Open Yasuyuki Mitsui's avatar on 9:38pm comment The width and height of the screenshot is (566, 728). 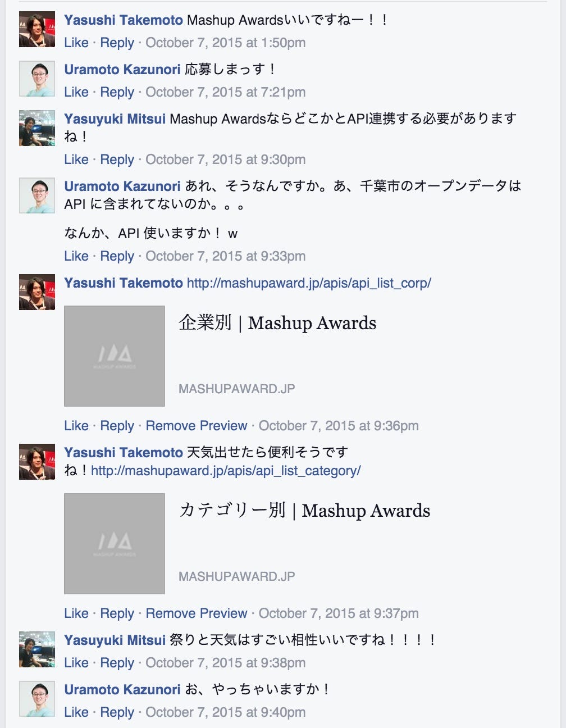37,649
